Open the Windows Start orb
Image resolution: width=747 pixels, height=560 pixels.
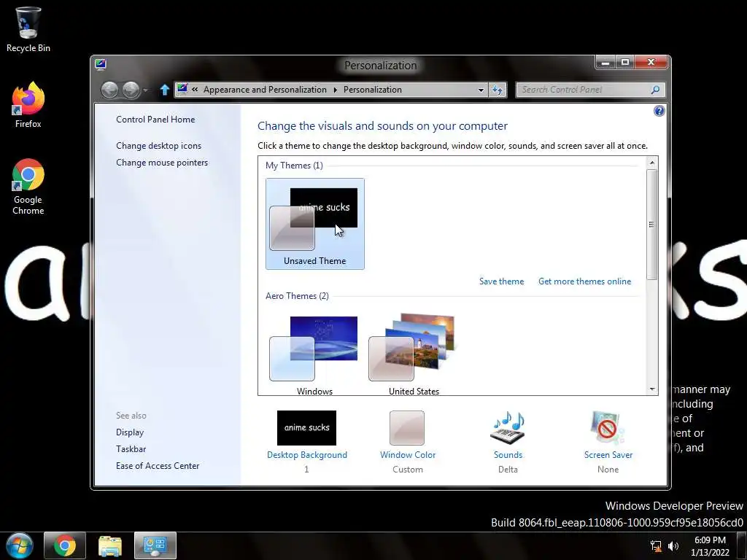pyautogui.click(x=19, y=545)
